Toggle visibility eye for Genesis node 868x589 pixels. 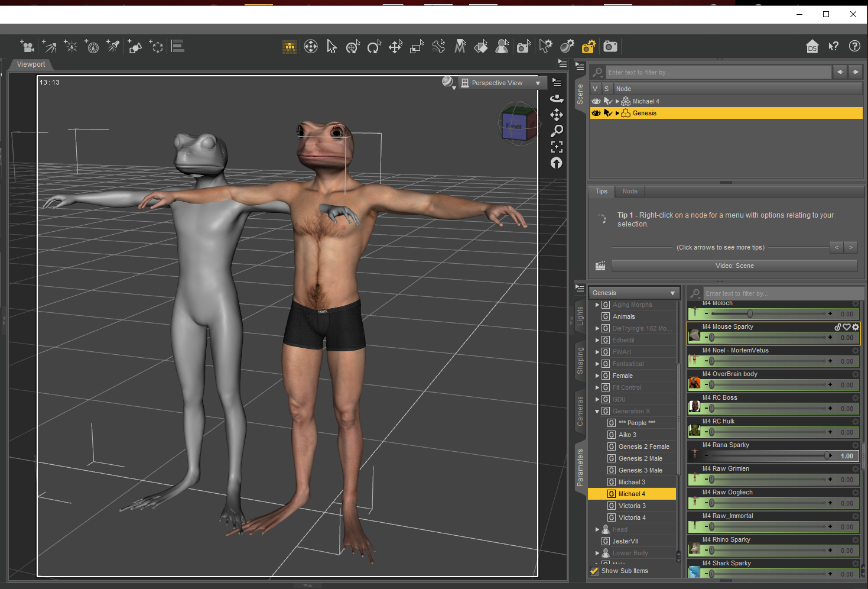coord(596,113)
